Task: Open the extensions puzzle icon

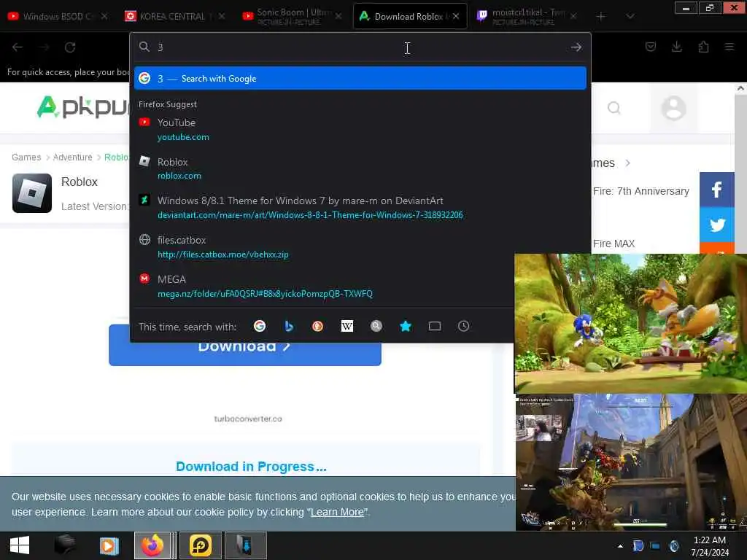Action: (703, 47)
